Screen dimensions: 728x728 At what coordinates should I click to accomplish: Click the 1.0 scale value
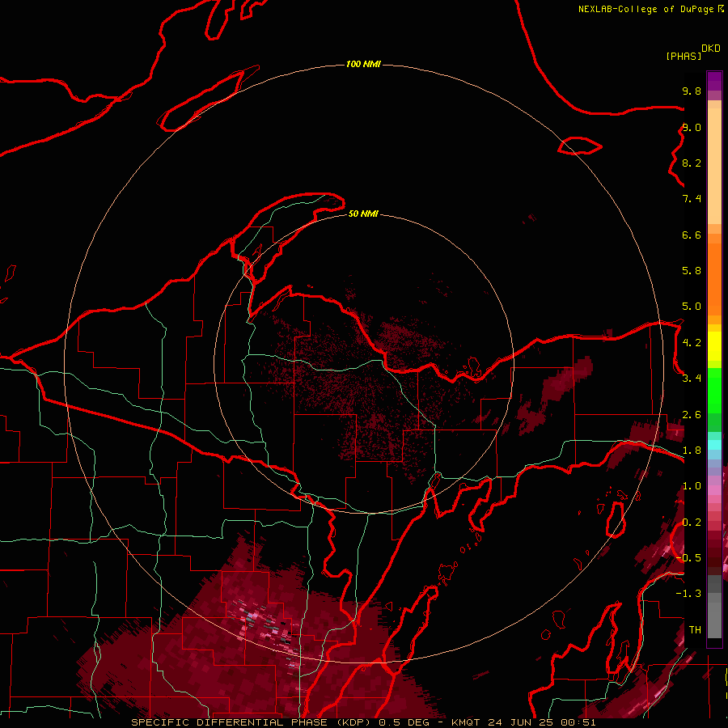[x=692, y=486]
